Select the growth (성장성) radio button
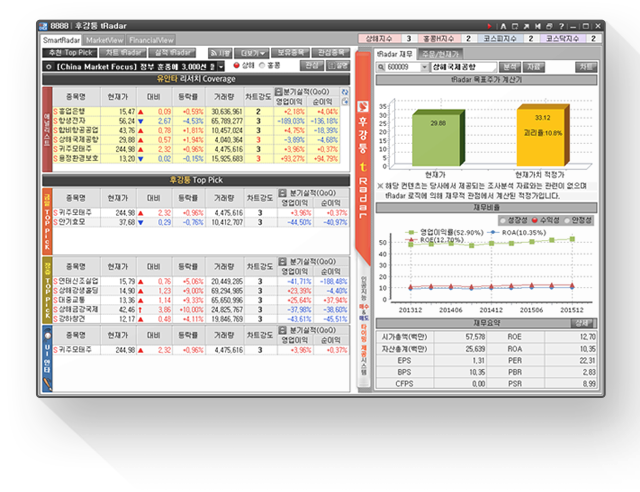This screenshot has height=492, width=640. (x=503, y=220)
